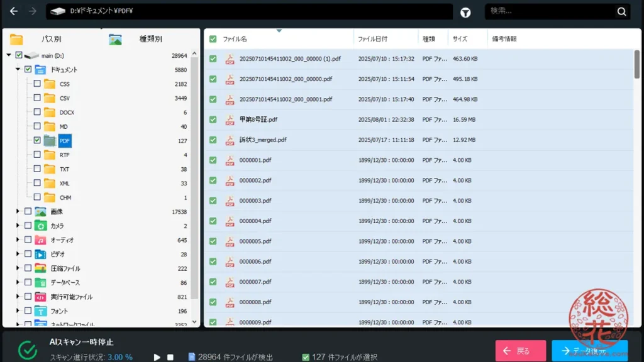This screenshot has width=644, height=362.
Task: Uncheck the 0000001.pdf file checkbox
Action: point(213,160)
